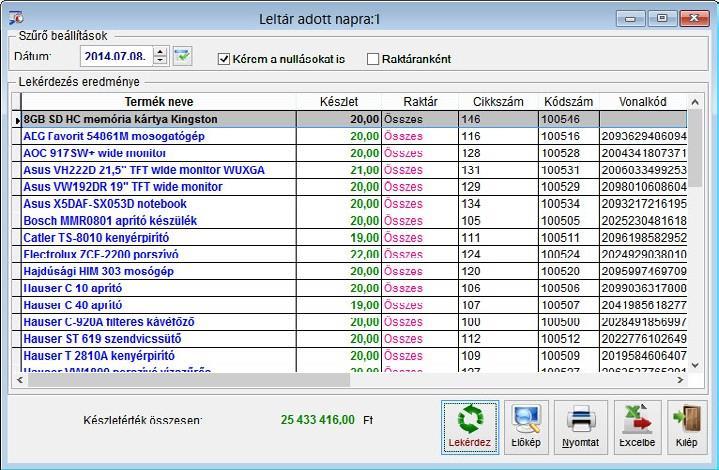
Task: Click the horizontal scrollbar left arrow
Action: point(20,380)
